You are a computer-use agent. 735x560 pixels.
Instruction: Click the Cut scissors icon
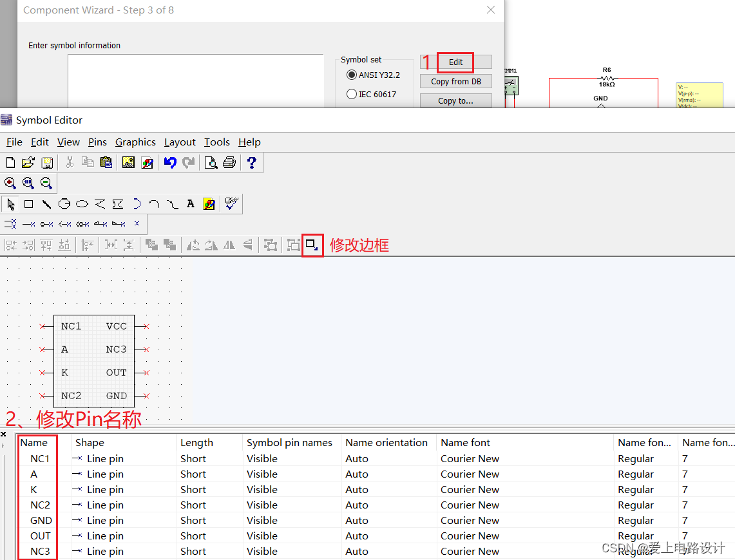point(70,162)
